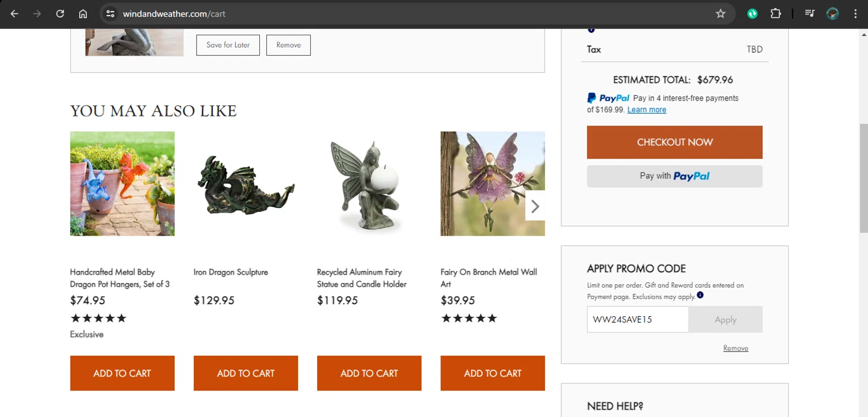Reload the current page
Viewport: 868px width, 417px height.
(60, 14)
